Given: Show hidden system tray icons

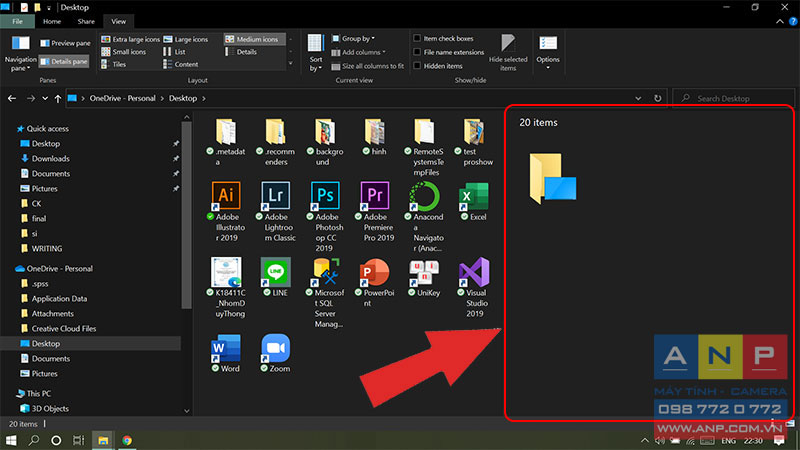Looking at the screenshot, I should pos(645,441).
